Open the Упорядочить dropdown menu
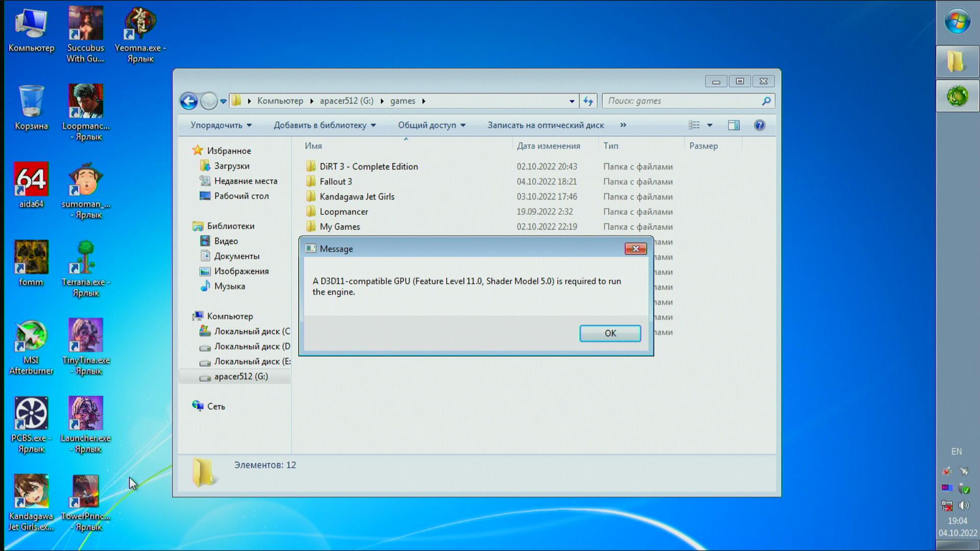The width and height of the screenshot is (980, 551). pos(220,125)
